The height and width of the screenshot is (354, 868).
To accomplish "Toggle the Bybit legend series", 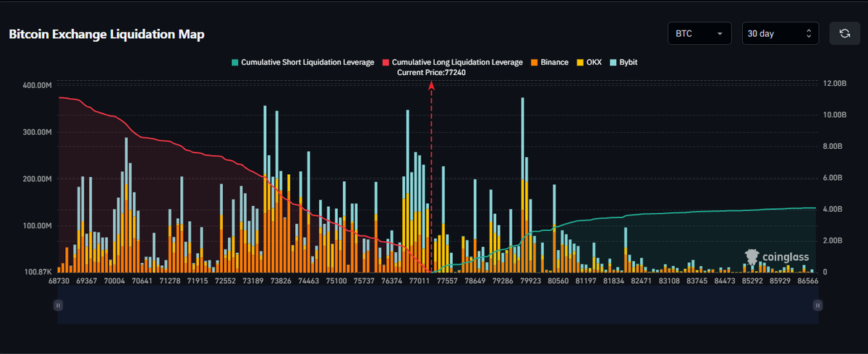I will [624, 63].
